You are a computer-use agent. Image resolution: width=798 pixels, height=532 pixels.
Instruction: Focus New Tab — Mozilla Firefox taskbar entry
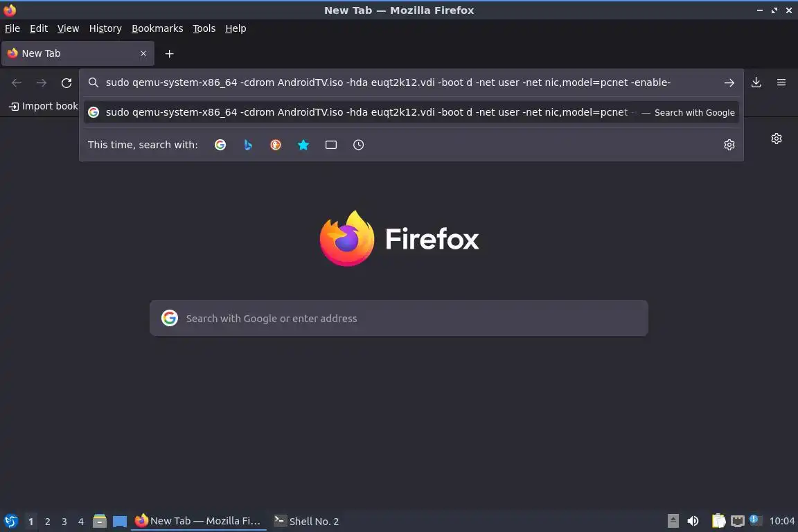pyautogui.click(x=199, y=521)
